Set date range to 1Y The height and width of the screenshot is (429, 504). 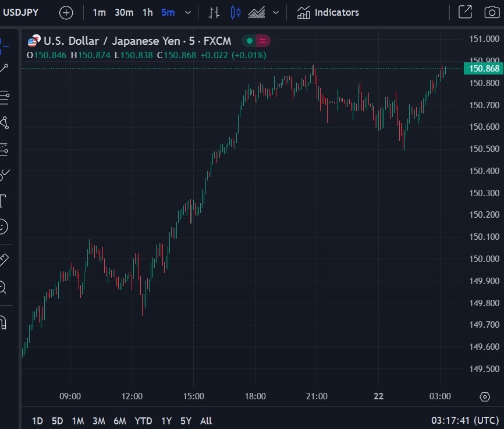pos(166,421)
